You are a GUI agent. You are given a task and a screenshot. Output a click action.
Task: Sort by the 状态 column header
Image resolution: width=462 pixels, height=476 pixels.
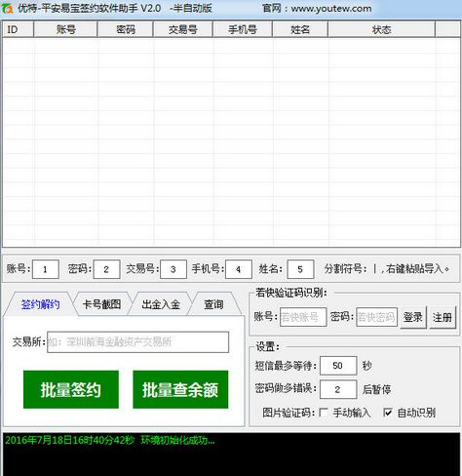(381, 29)
